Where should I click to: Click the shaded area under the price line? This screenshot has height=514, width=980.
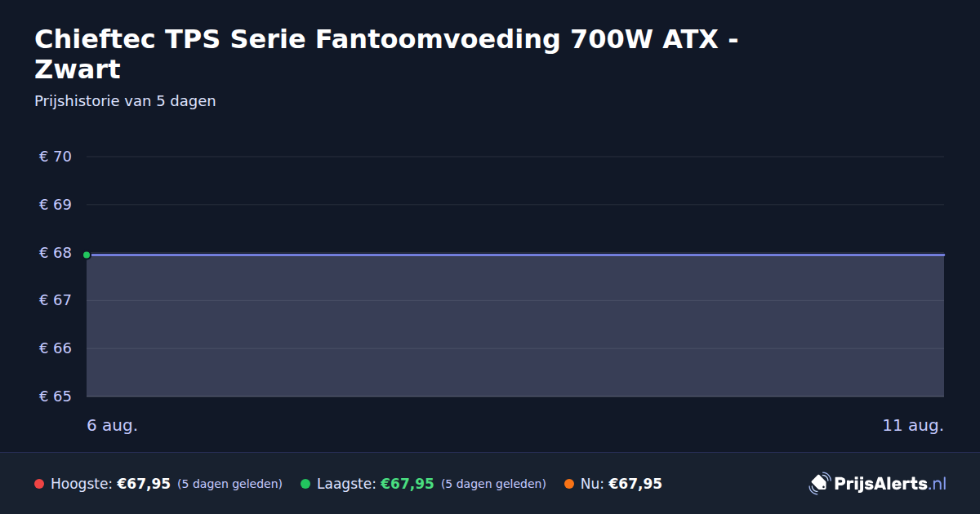[x=515, y=326]
